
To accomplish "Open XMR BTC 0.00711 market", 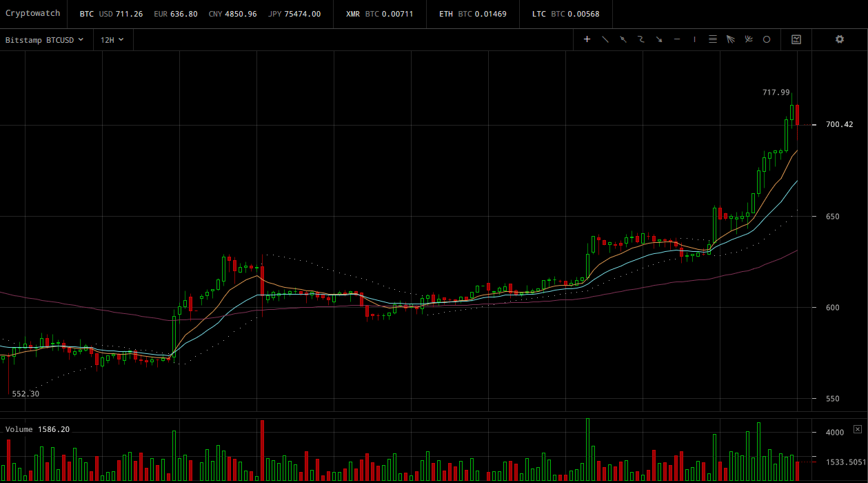I will [380, 14].
